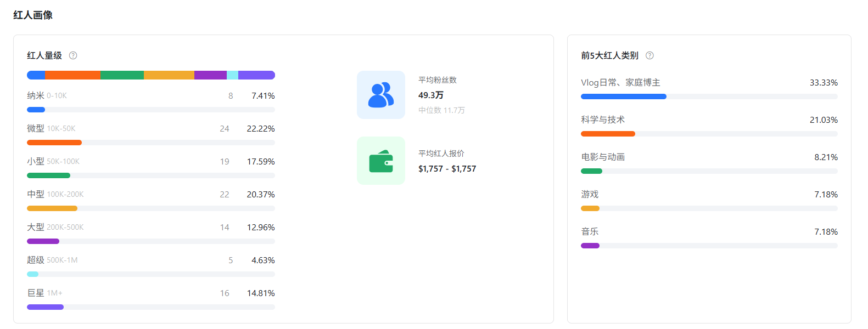
Task: Click help icon beside 前5大红人类别
Action: click(649, 55)
